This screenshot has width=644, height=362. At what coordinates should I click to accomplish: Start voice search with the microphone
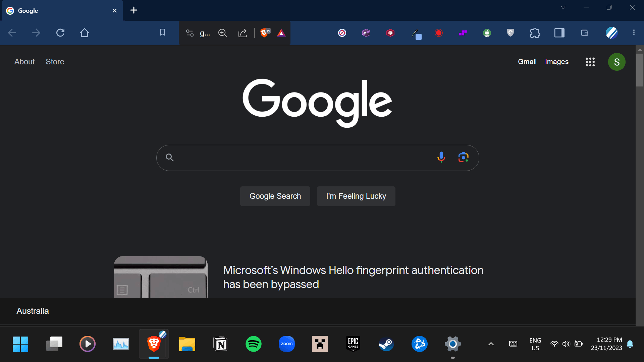[x=441, y=157]
